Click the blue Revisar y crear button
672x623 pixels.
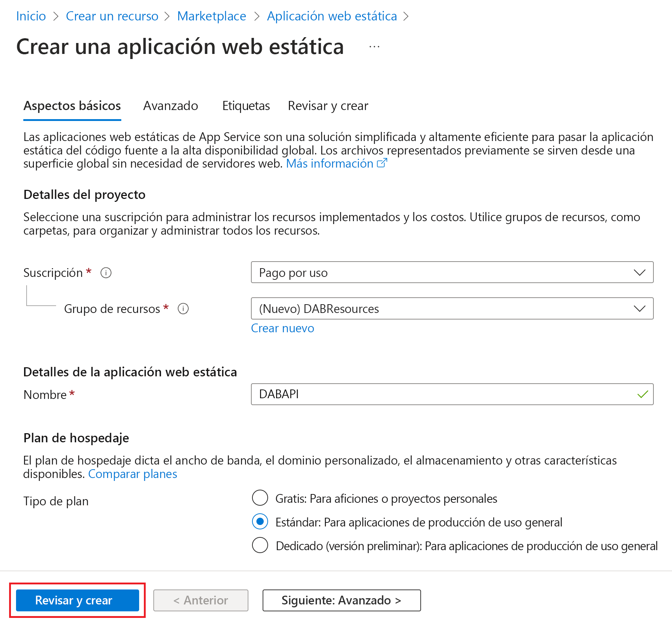78,600
